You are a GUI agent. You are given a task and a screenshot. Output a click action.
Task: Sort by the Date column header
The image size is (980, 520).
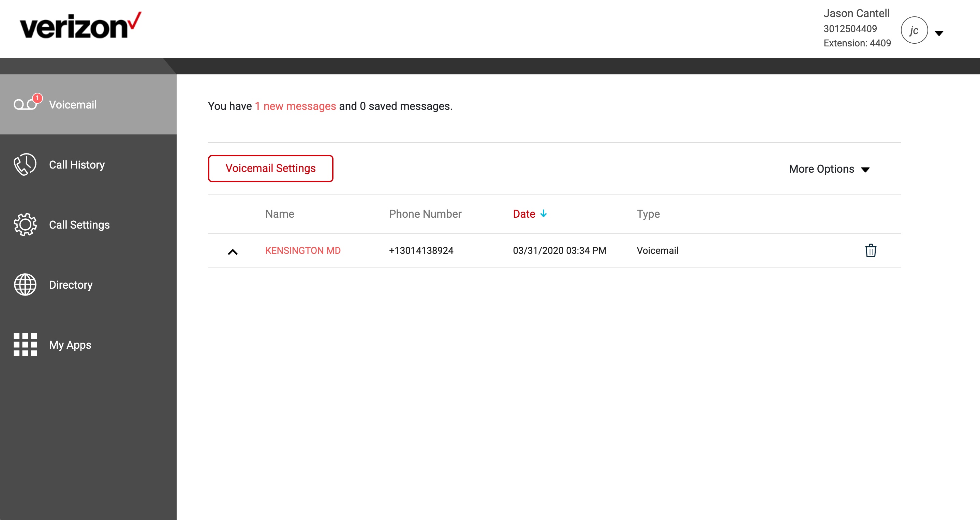click(x=524, y=214)
